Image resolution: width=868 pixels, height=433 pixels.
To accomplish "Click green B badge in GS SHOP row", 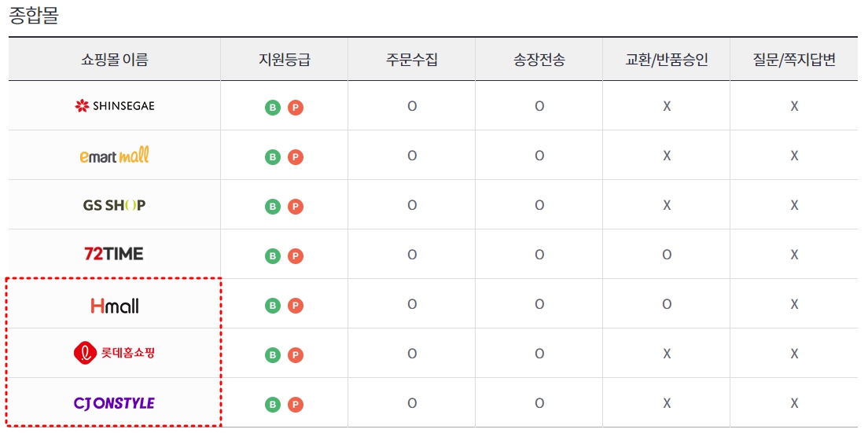I will click(x=272, y=207).
